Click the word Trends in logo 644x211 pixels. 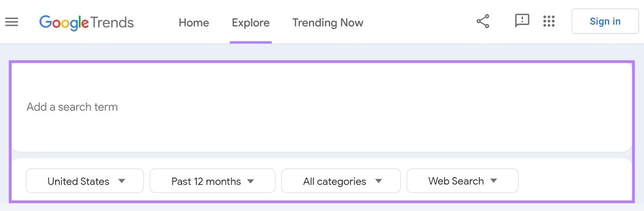(112, 23)
